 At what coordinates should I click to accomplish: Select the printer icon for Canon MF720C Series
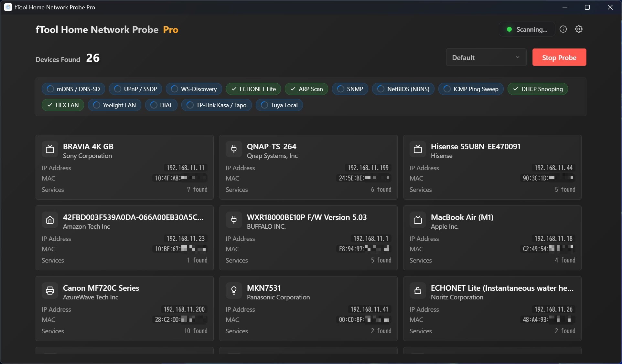(50, 291)
